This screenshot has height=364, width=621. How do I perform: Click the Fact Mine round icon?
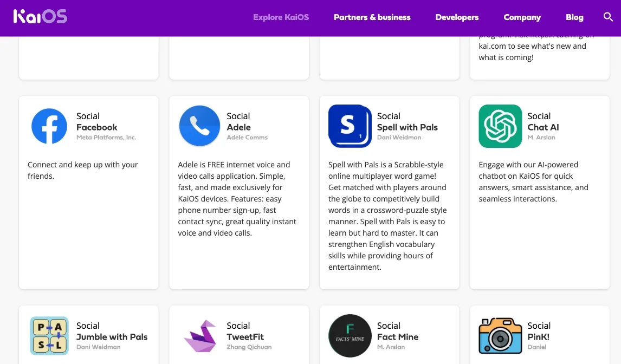point(350,336)
